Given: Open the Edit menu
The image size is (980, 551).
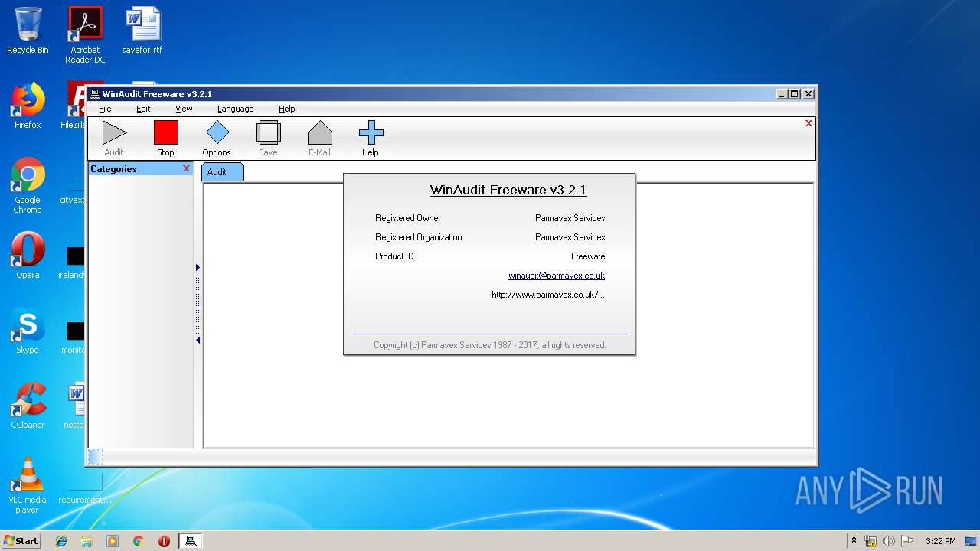Looking at the screenshot, I should [x=143, y=109].
